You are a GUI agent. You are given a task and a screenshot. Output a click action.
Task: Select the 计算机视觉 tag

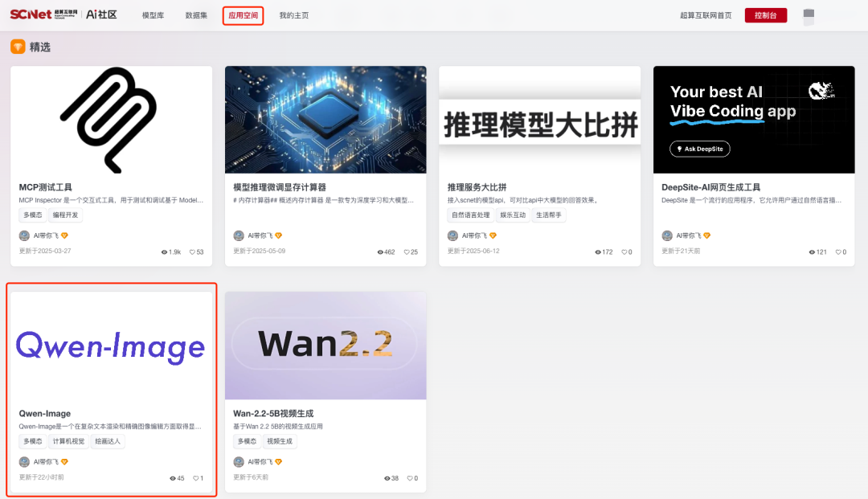point(68,441)
